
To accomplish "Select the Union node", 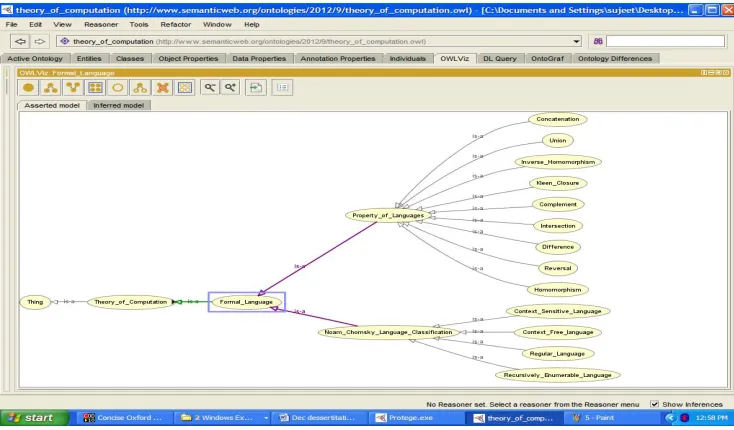I will point(558,140).
